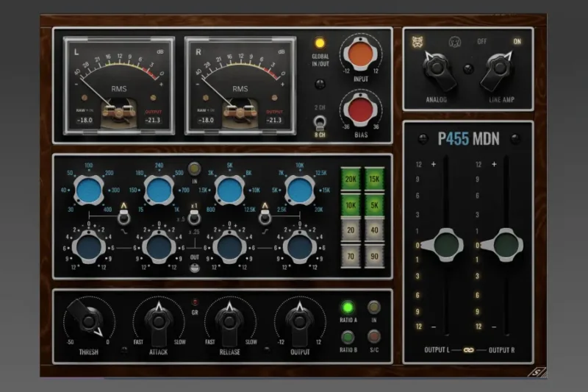The image size is (588, 392).
Task: Click the P455 MDN title label
Action: (468, 139)
